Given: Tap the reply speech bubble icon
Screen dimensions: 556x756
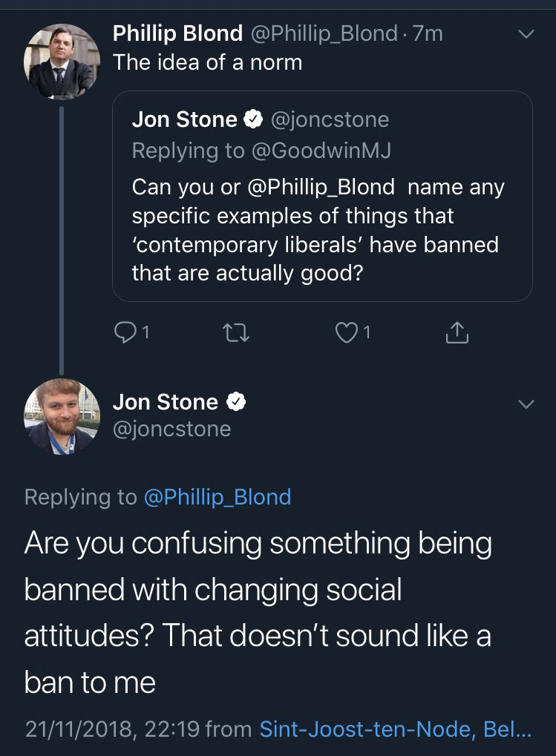Looking at the screenshot, I should (x=123, y=334).
